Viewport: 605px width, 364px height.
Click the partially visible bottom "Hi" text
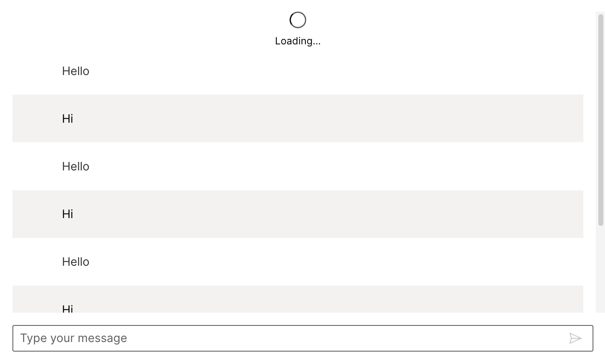[x=68, y=308]
